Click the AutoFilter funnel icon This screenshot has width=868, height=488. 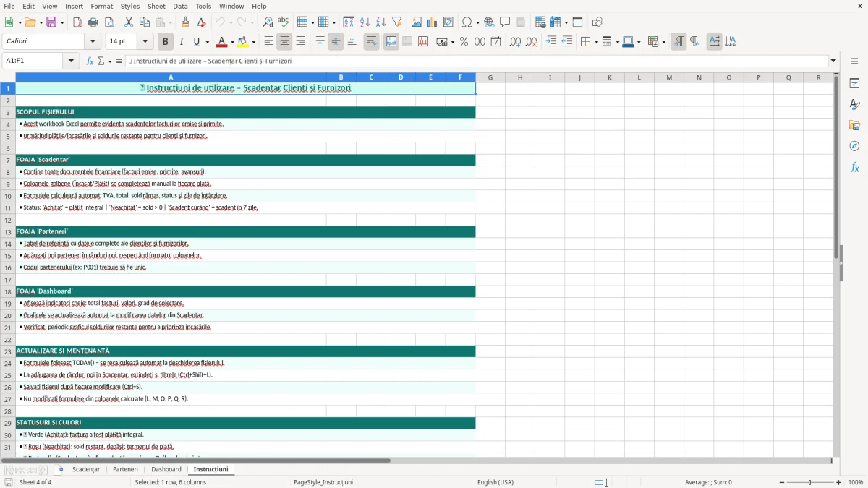coord(397,22)
